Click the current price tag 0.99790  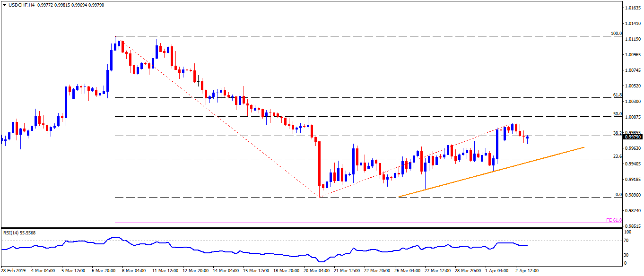[x=632, y=137]
